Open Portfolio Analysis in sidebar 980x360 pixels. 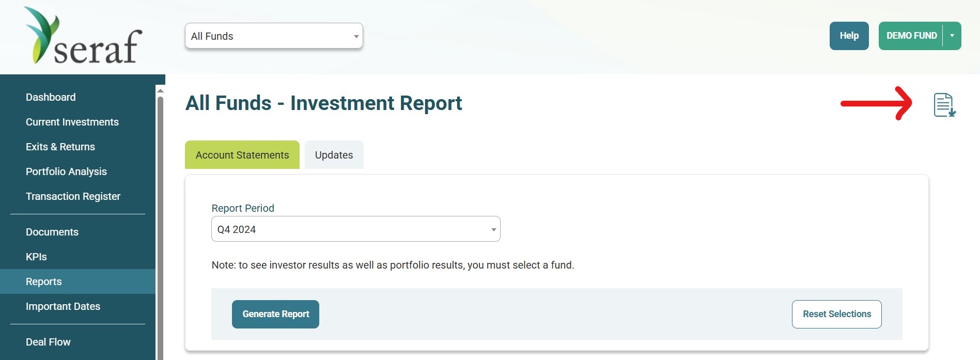point(66,171)
